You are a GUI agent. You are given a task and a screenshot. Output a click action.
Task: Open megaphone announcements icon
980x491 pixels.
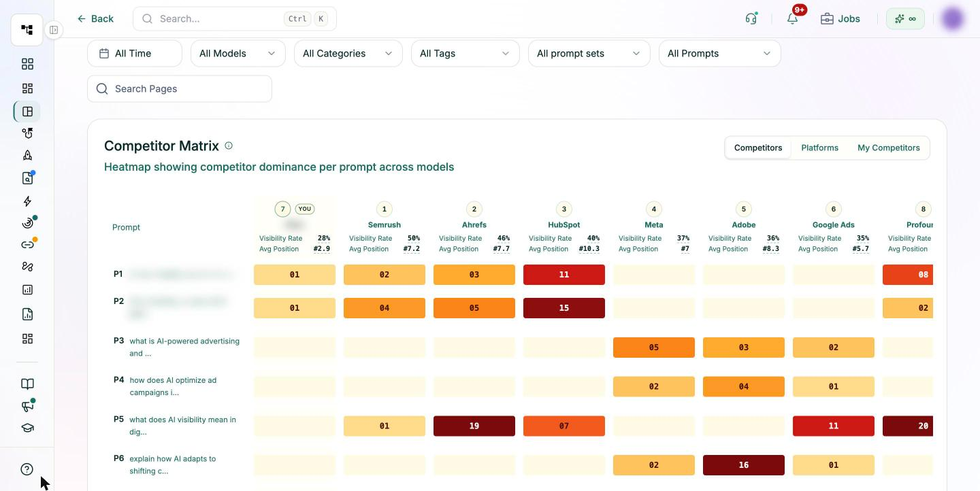[27, 406]
